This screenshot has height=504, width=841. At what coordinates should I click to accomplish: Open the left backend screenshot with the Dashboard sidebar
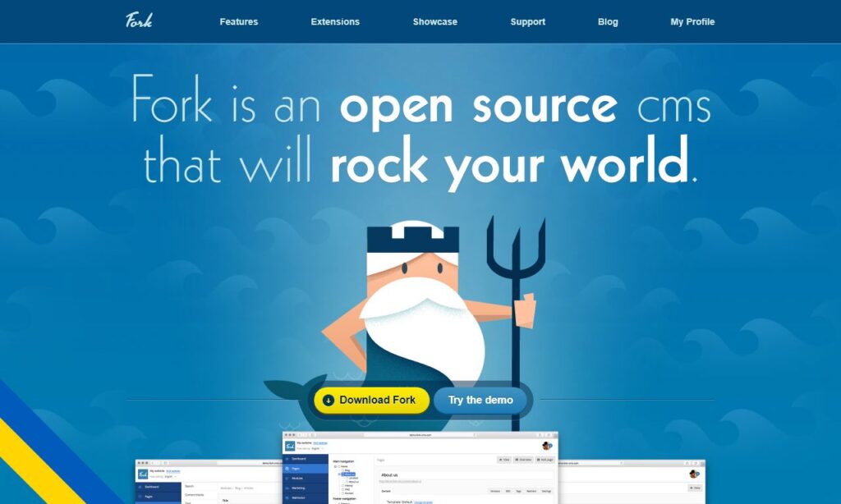[209, 482]
